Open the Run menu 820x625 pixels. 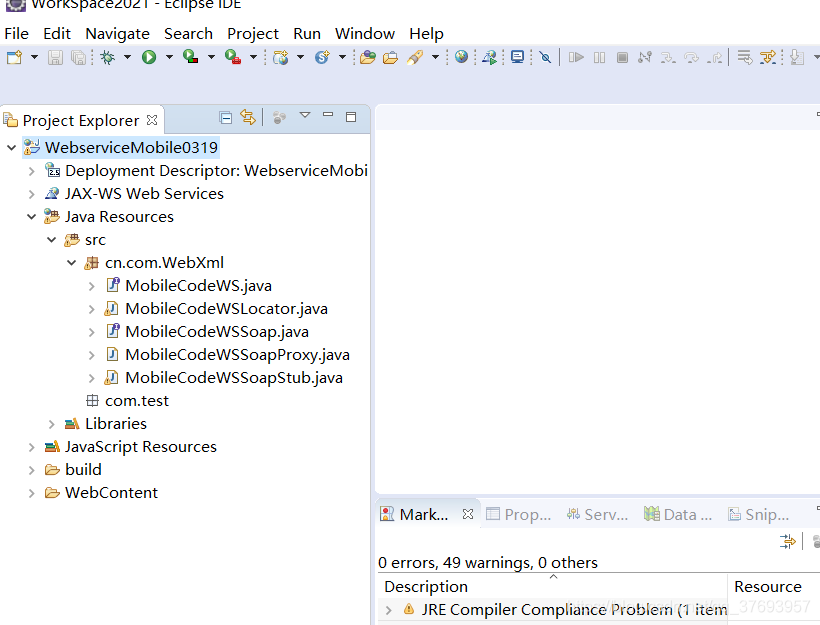tap(306, 33)
